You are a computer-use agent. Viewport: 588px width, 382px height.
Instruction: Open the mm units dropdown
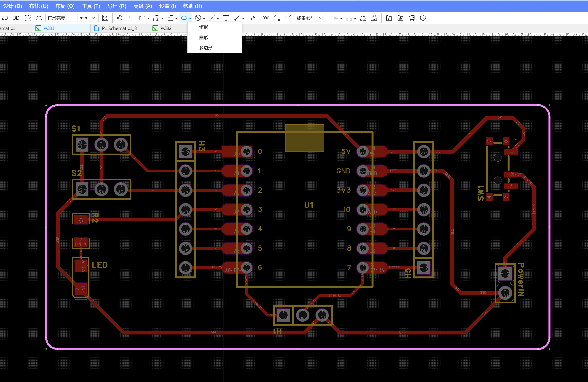88,18
